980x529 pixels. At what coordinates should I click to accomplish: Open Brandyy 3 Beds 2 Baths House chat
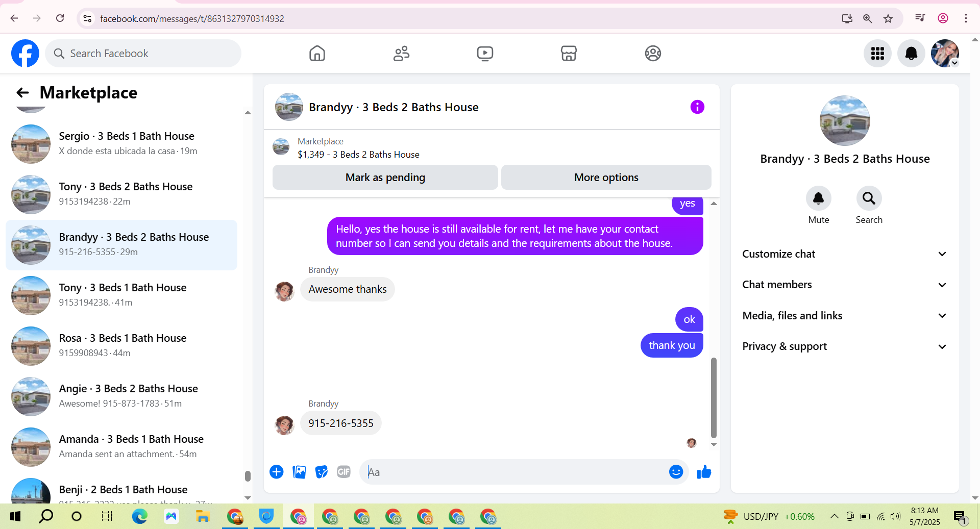point(121,245)
